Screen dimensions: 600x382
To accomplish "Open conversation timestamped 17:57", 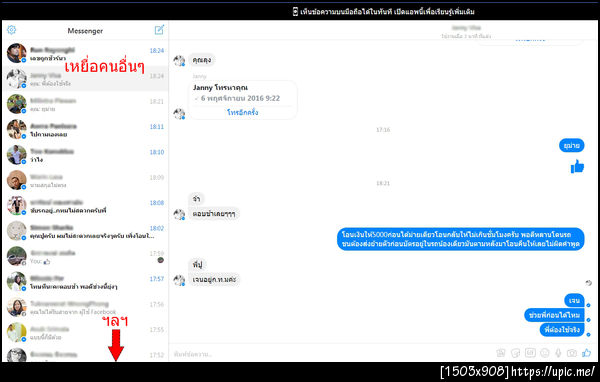I will click(85, 281).
